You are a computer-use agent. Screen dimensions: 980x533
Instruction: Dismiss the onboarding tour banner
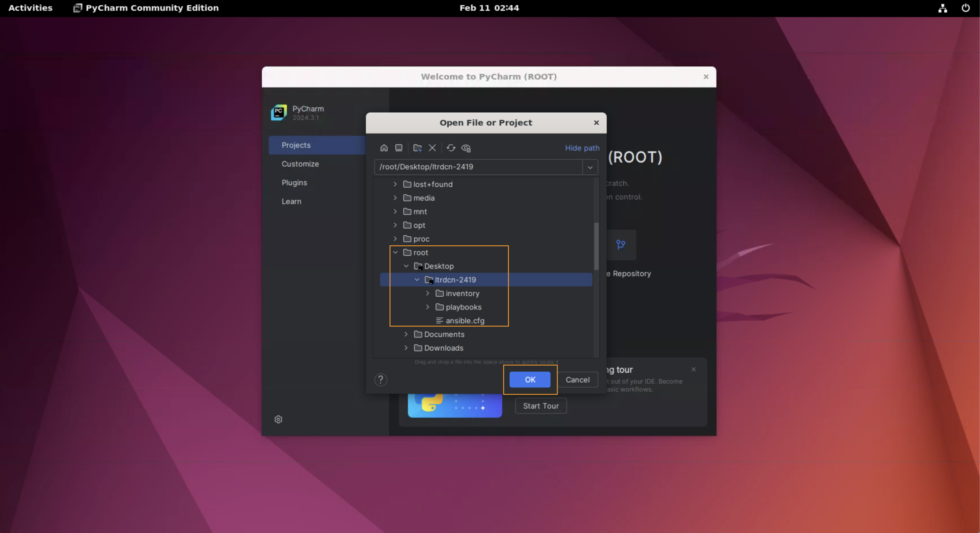[x=694, y=369]
